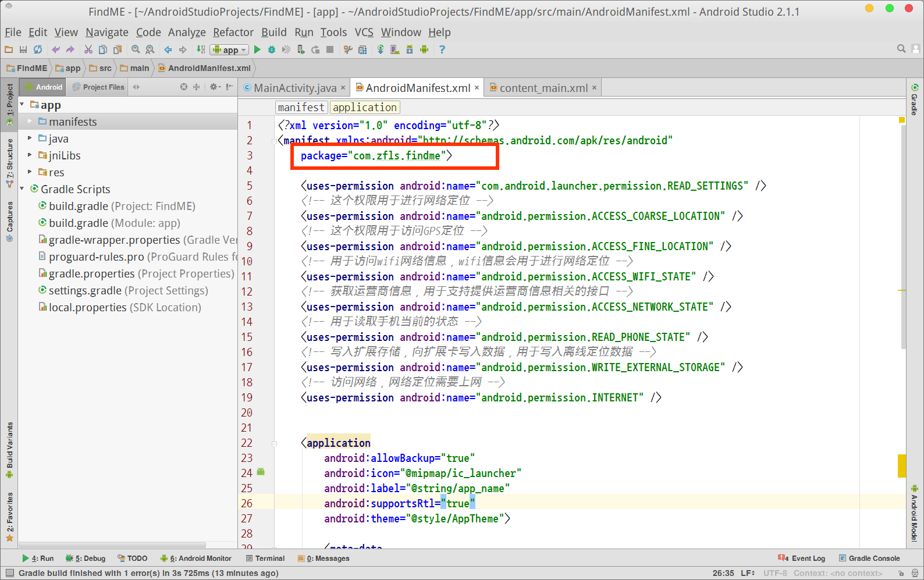Click the Find magnifier icon

tap(136, 49)
